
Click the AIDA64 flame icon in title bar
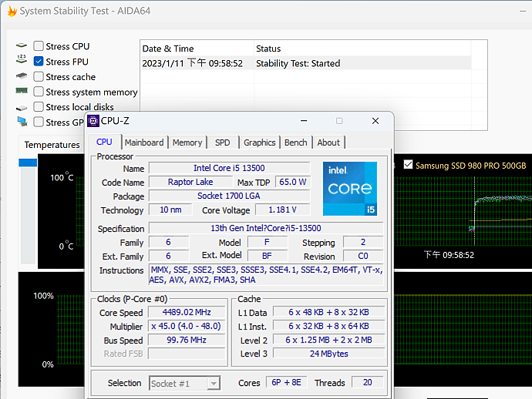tap(12, 12)
